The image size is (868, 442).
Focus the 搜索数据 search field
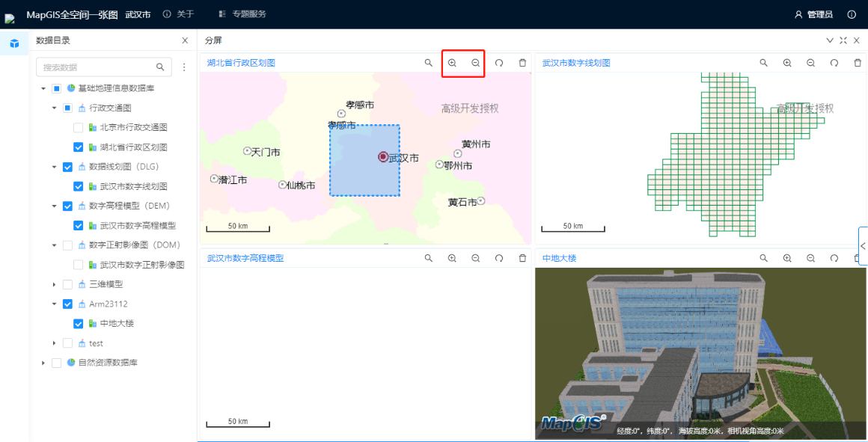coord(103,67)
